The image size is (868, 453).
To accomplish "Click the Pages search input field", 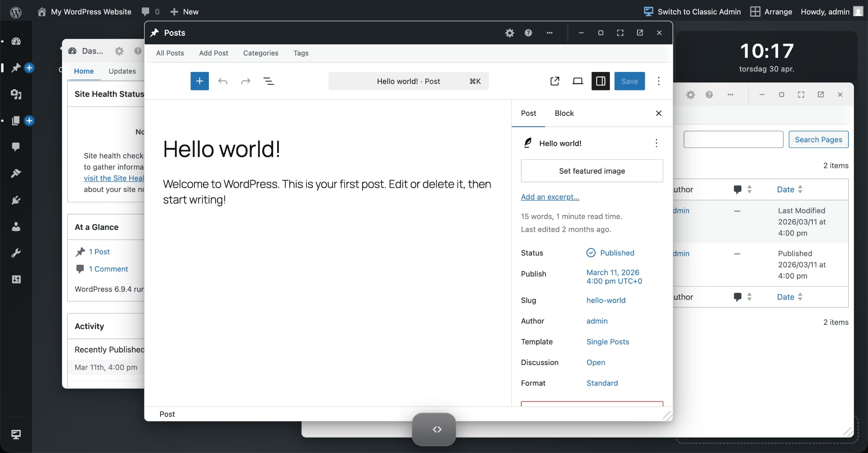I will pyautogui.click(x=733, y=139).
